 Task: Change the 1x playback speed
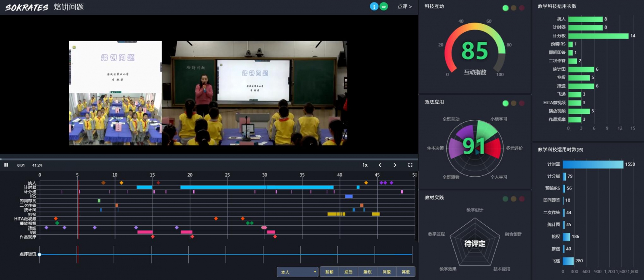[365, 165]
